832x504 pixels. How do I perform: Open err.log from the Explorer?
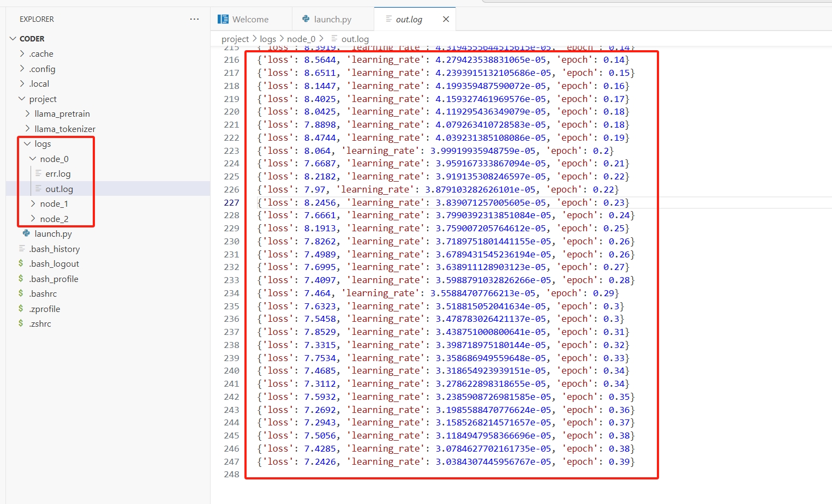click(x=59, y=173)
